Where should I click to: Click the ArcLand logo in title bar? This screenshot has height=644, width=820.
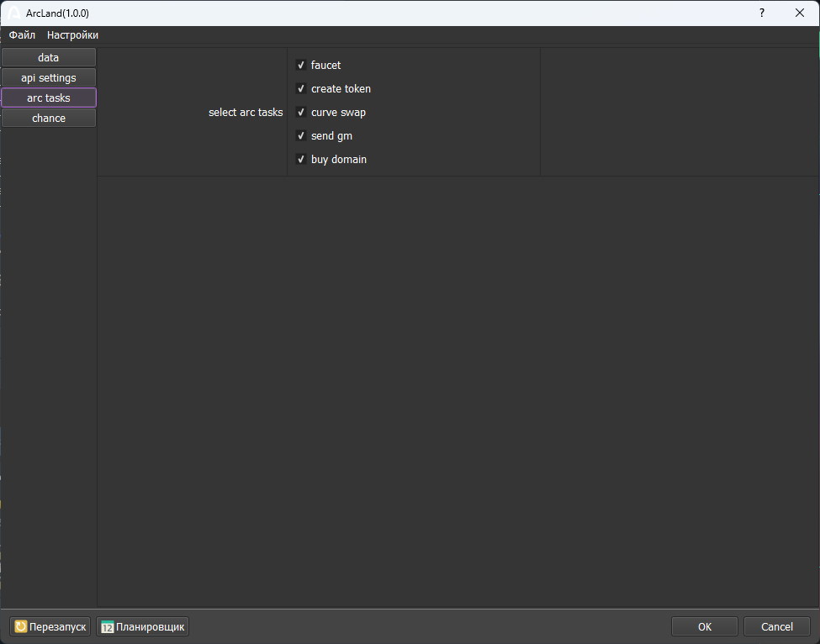coord(14,13)
